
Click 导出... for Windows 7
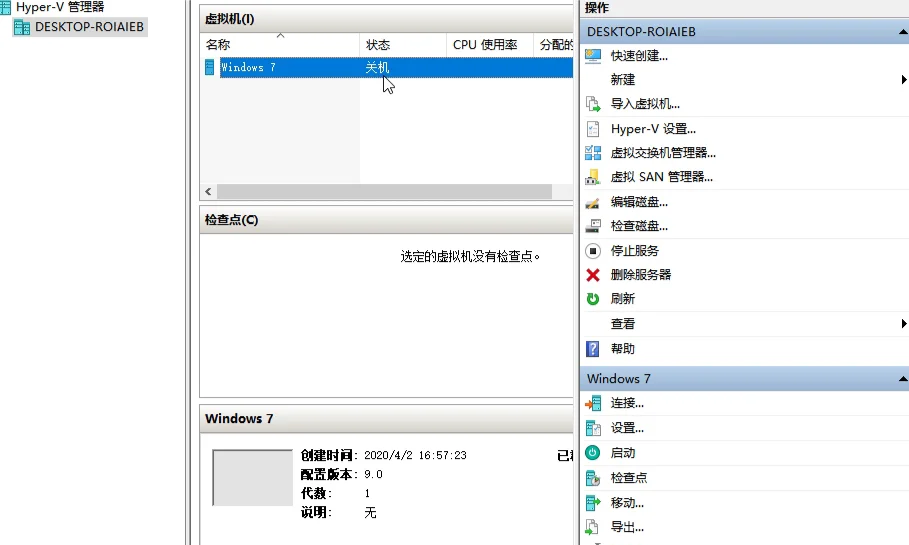click(x=627, y=527)
